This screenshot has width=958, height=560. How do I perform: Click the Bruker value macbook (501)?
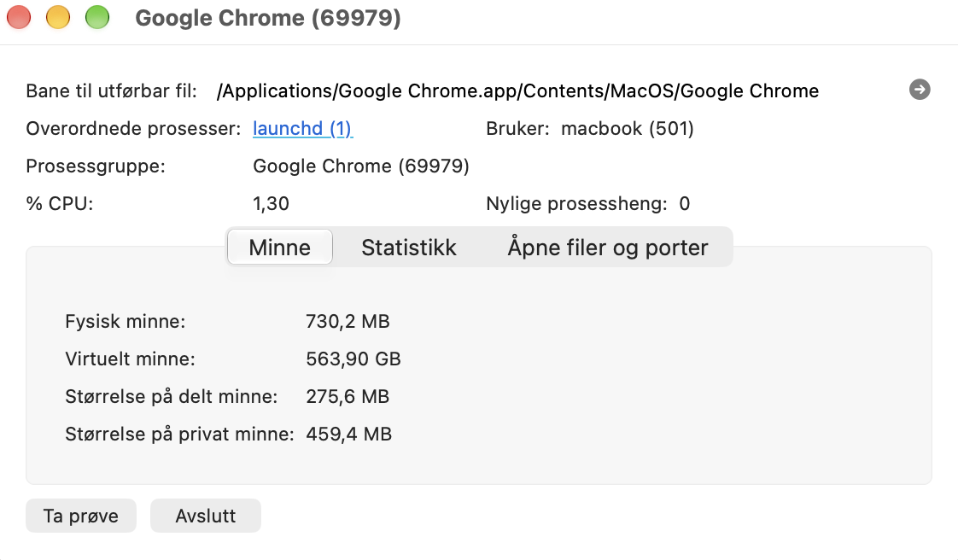point(628,128)
